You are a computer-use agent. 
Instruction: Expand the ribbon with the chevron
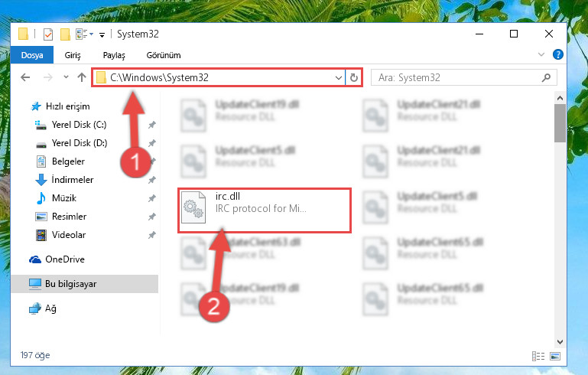541,55
